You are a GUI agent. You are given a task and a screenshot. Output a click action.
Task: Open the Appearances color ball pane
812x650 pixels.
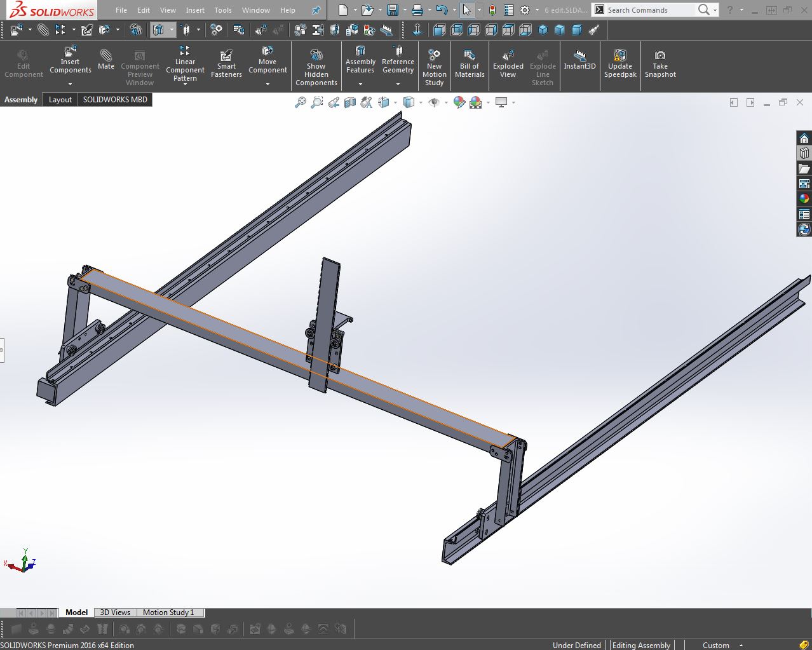pyautogui.click(x=804, y=199)
